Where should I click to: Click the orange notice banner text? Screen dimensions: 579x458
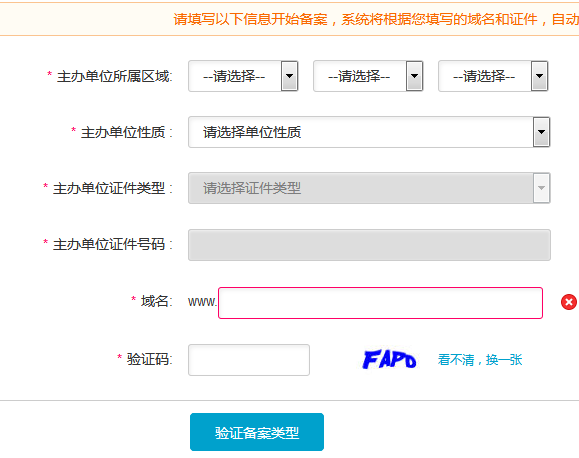[x=376, y=19]
